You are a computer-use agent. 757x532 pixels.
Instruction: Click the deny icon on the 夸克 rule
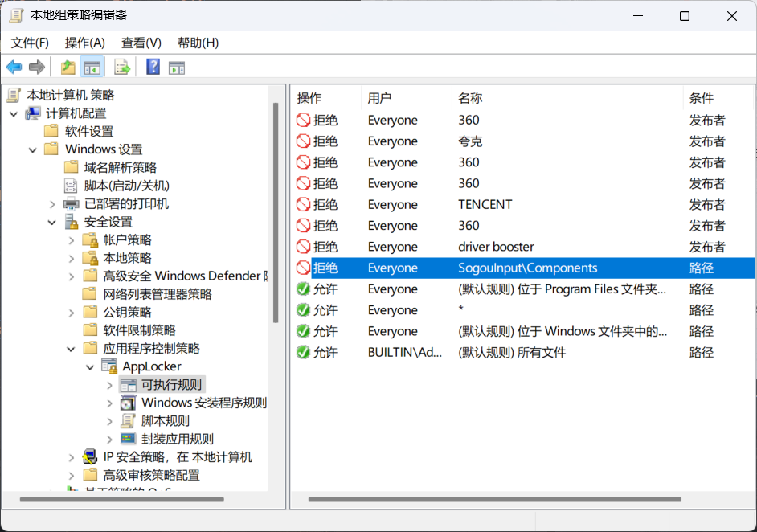303,141
